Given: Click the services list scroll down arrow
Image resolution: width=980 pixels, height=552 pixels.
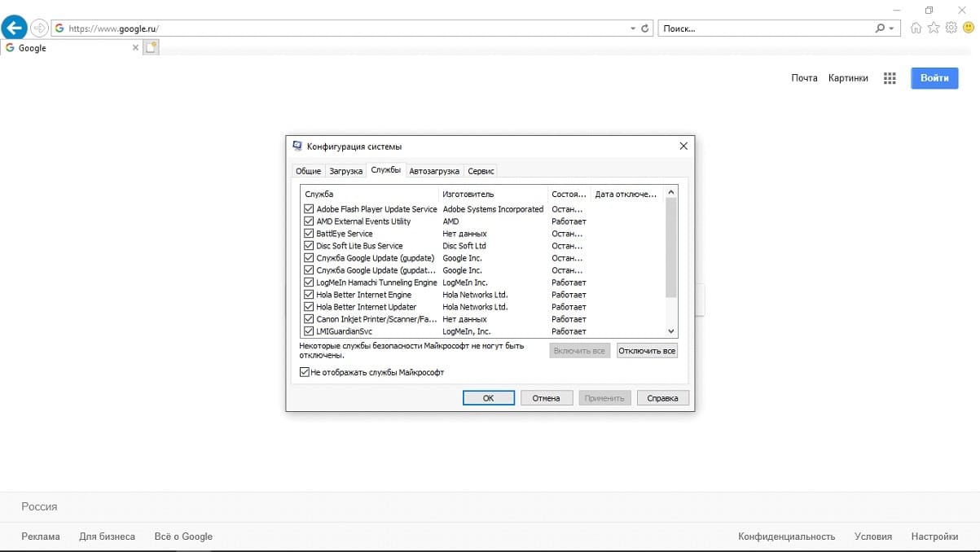Looking at the screenshot, I should point(671,331).
